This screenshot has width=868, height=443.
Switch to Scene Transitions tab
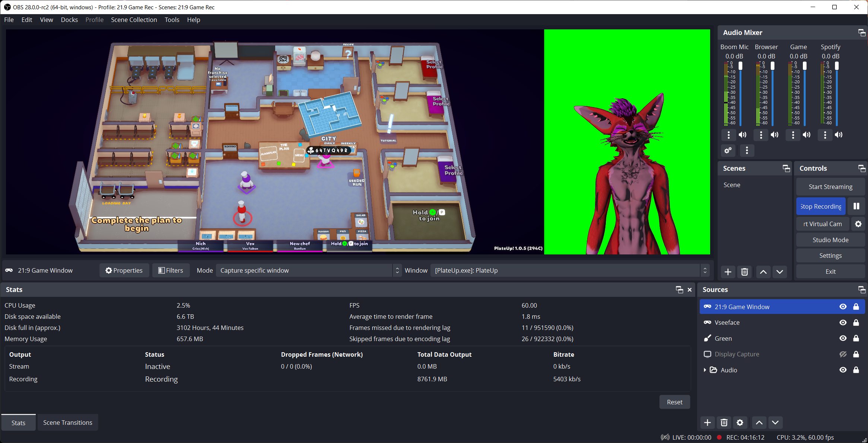[68, 423]
